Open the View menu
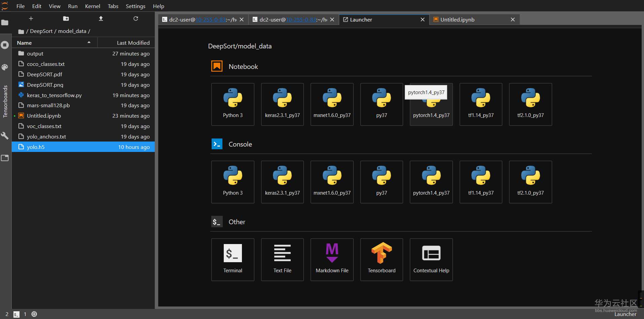The height and width of the screenshot is (319, 644). pos(55,6)
